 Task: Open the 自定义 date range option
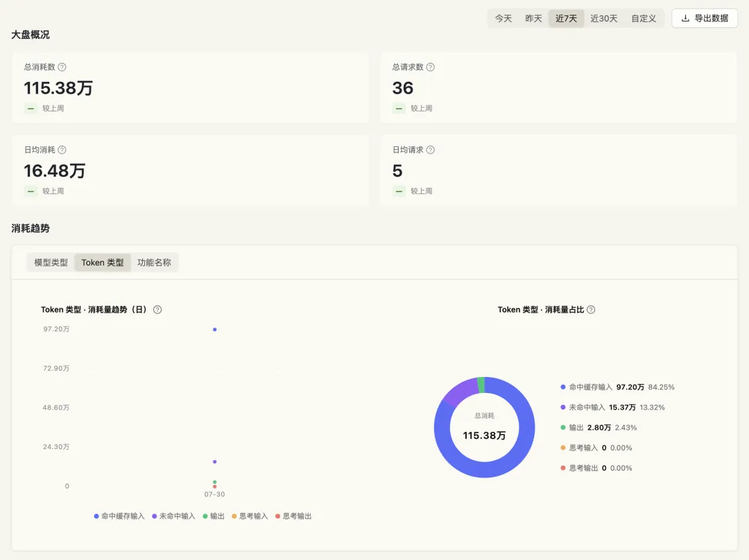[x=644, y=19]
